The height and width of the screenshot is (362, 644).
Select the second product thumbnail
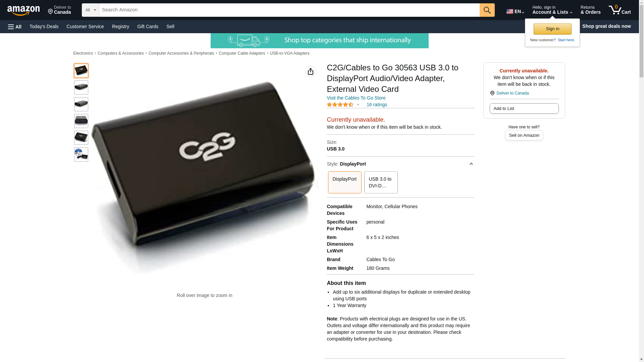pos(81,87)
